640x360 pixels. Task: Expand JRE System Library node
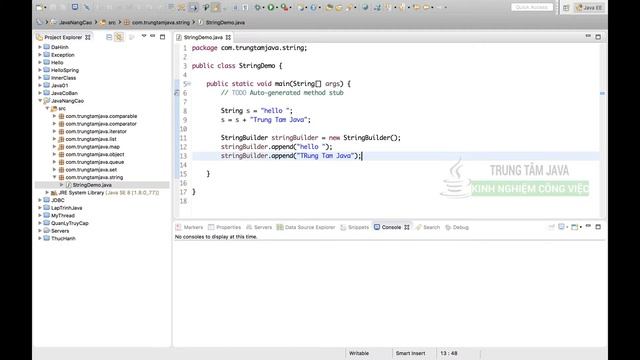[47, 193]
